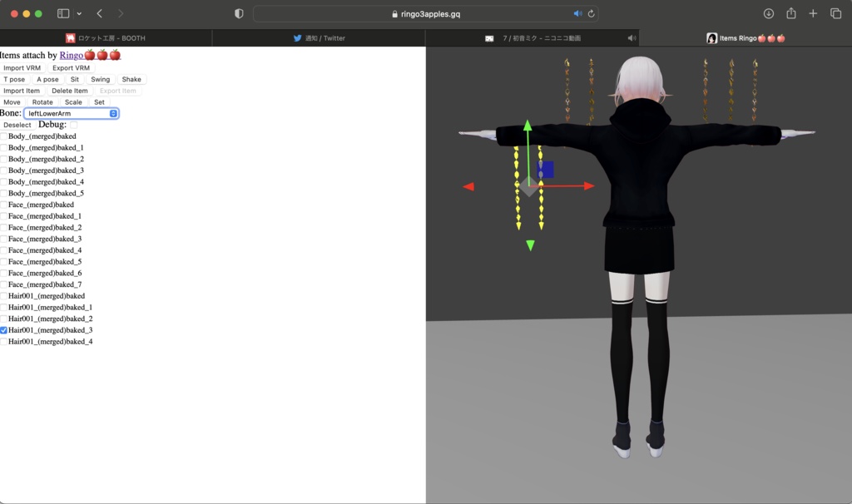Apply the T pose
The width and height of the screenshot is (852, 504).
tap(14, 79)
